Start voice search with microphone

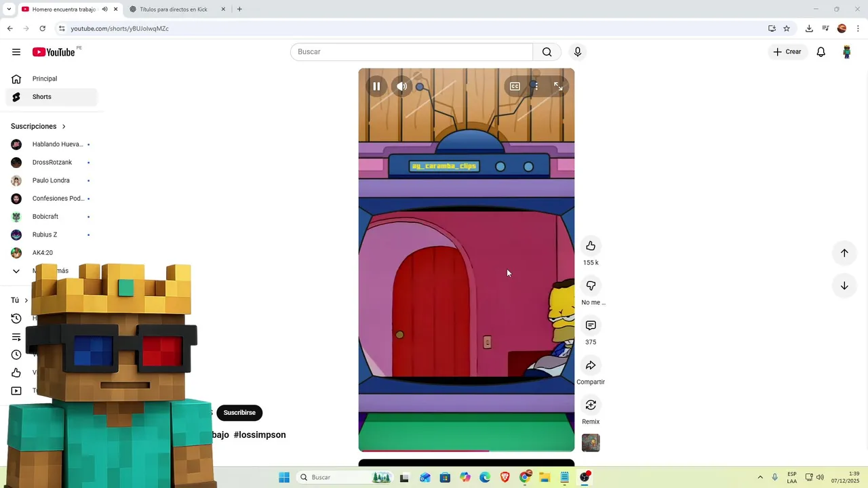pos(578,52)
